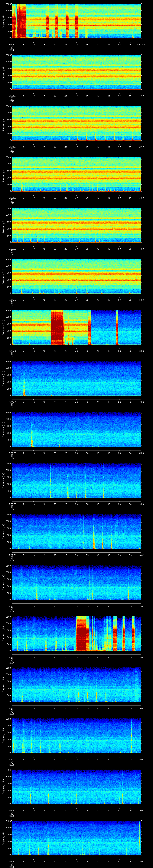Click the "6:00" end time label

pyautogui.click(x=141, y=351)
